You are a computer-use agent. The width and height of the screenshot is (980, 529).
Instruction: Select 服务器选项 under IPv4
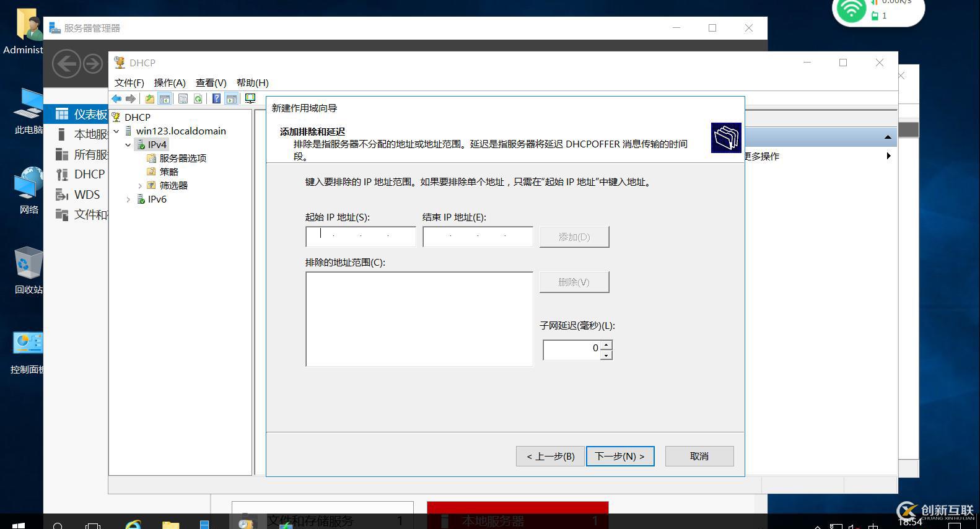tap(183, 158)
